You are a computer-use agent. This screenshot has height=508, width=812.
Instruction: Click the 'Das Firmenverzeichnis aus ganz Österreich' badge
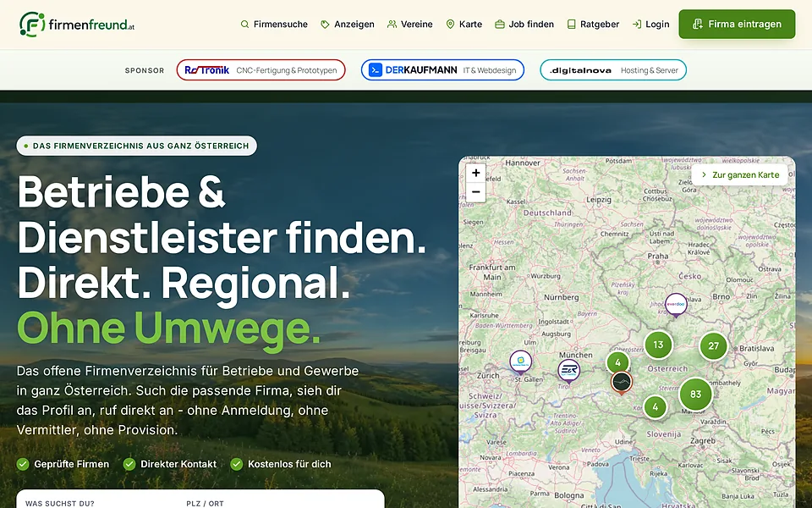point(137,146)
